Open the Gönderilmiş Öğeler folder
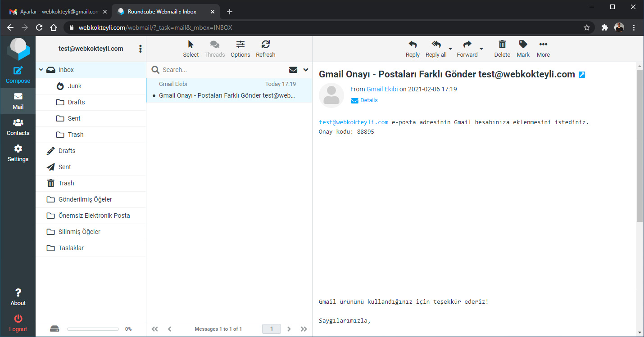Viewport: 644px width, 337px height. (x=91, y=199)
